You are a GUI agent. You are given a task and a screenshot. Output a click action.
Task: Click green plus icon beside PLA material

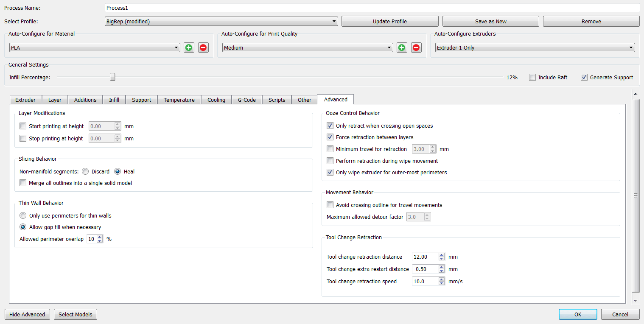point(189,47)
